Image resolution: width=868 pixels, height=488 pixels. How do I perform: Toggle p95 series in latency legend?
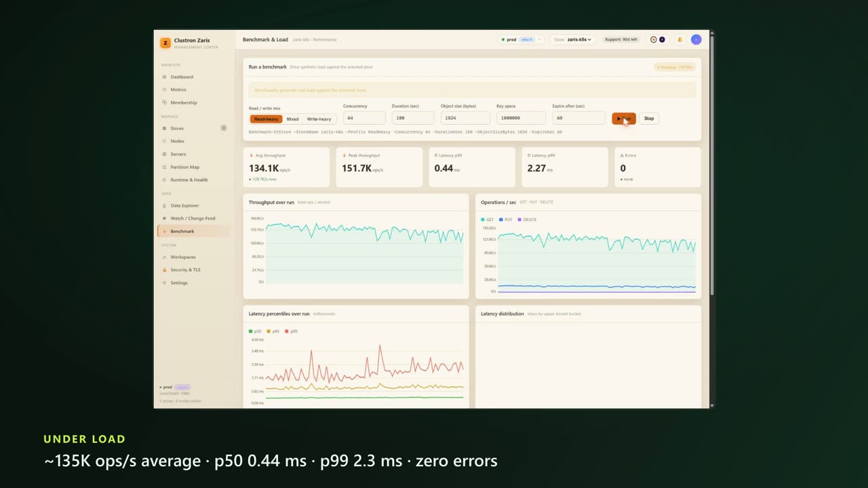pos(273,331)
